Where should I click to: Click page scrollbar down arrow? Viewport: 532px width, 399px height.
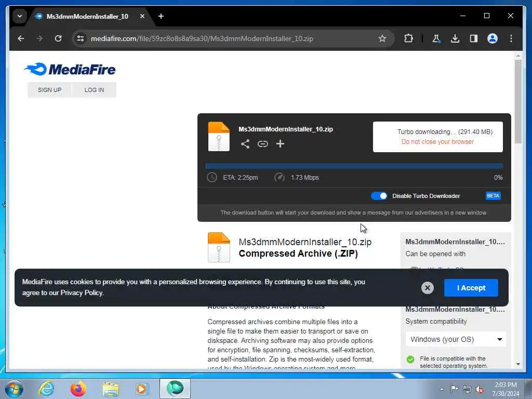click(518, 364)
